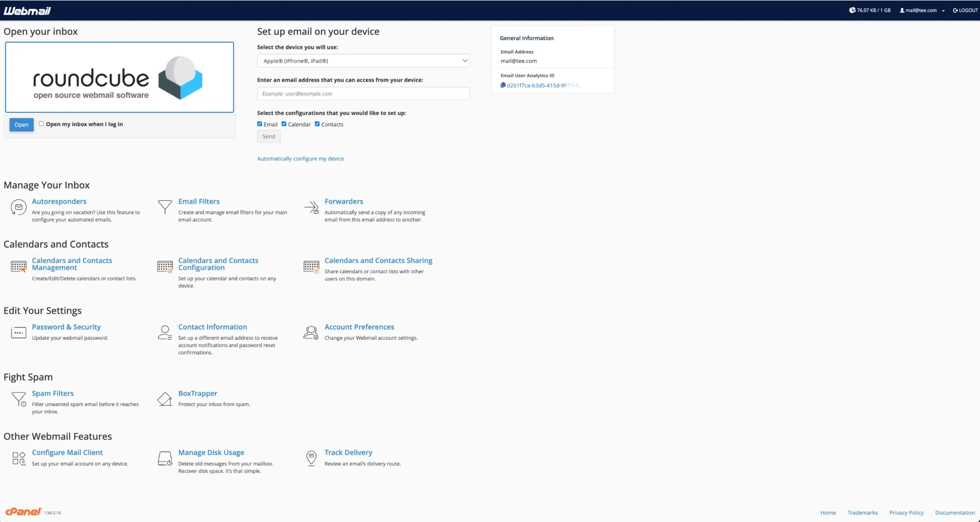Select the roundcube webmail thumbnail
This screenshot has width=980, height=522.
(119, 77)
